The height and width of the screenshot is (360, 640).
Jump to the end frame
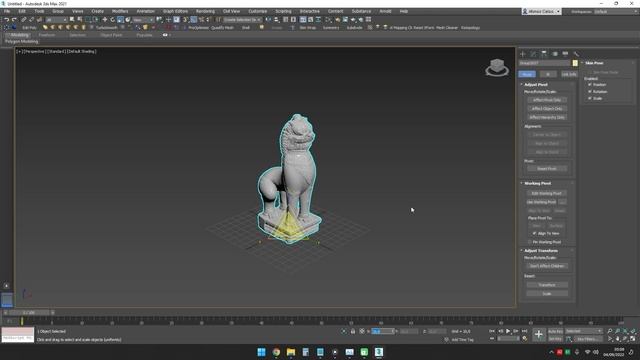click(x=524, y=331)
